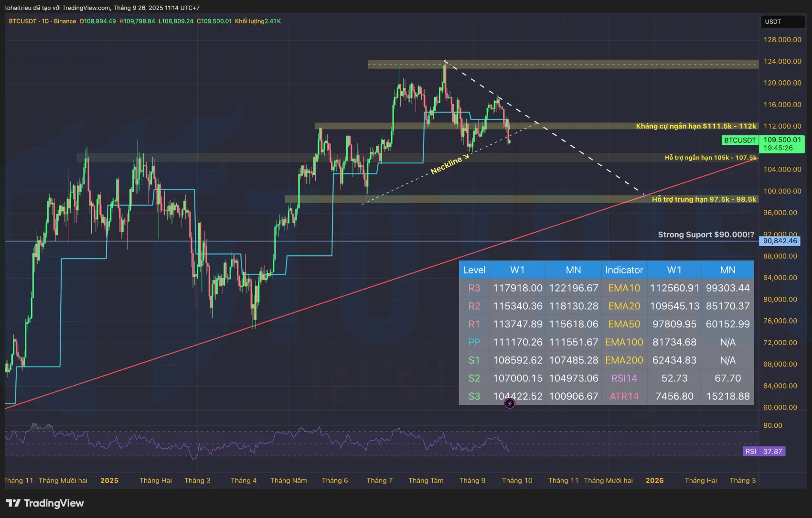The height and width of the screenshot is (518, 812).
Task: Click the 76,000.00 price axis label
Action: pyautogui.click(x=780, y=321)
